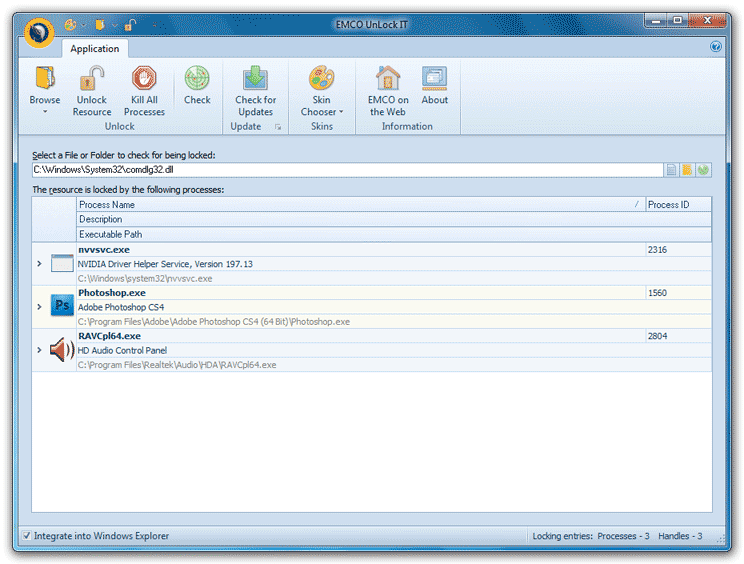The height and width of the screenshot is (564, 744).
Task: Click Check for Updates in ribbon
Action: 255,91
